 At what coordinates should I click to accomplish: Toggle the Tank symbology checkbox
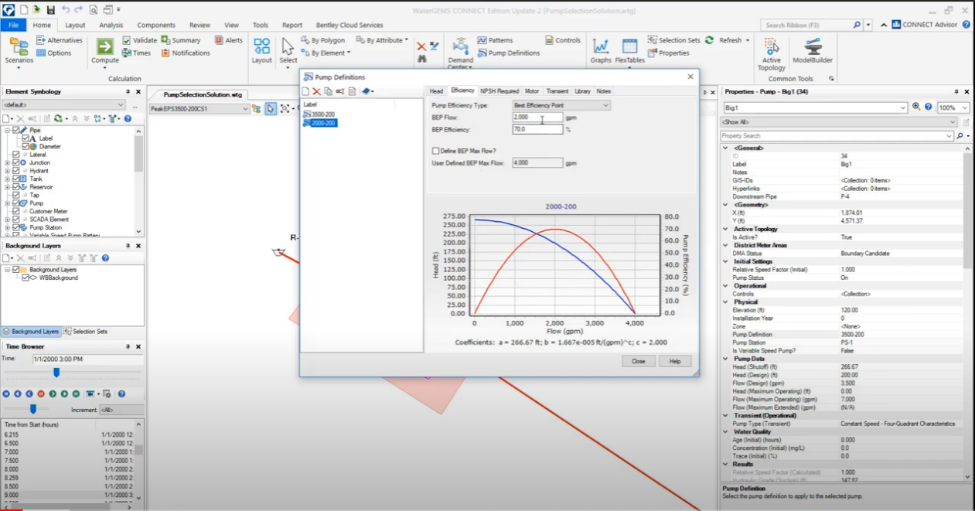pos(16,178)
